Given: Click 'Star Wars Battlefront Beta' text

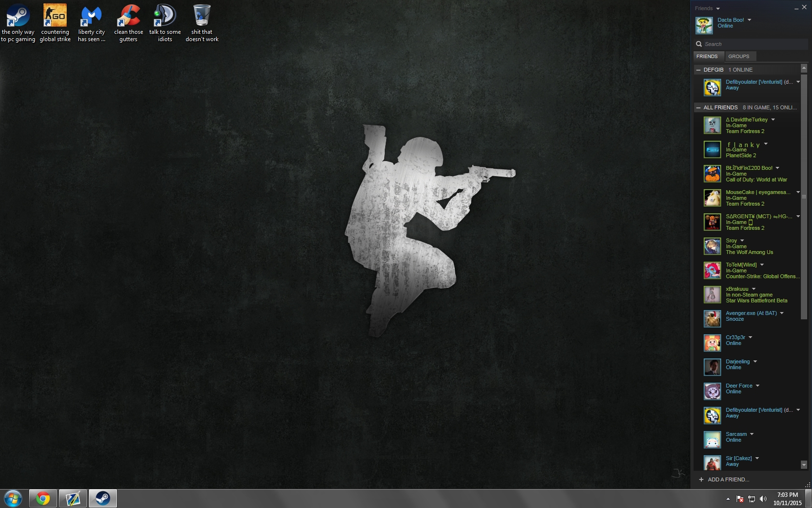Looking at the screenshot, I should [x=756, y=301].
